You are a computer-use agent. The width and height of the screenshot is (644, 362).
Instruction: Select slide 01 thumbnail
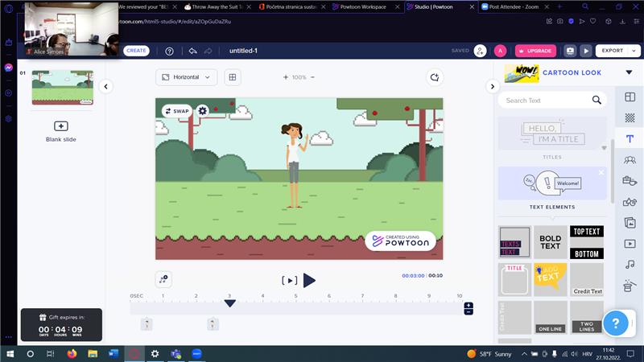coord(63,87)
